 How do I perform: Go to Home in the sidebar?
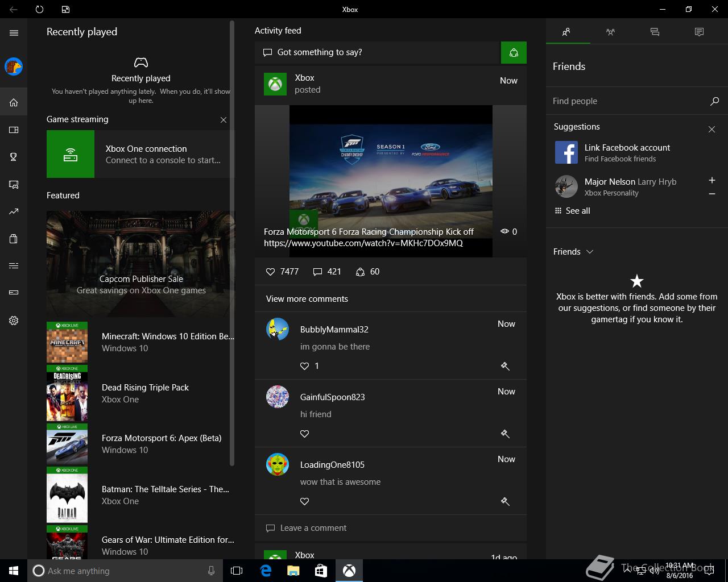coord(14,103)
